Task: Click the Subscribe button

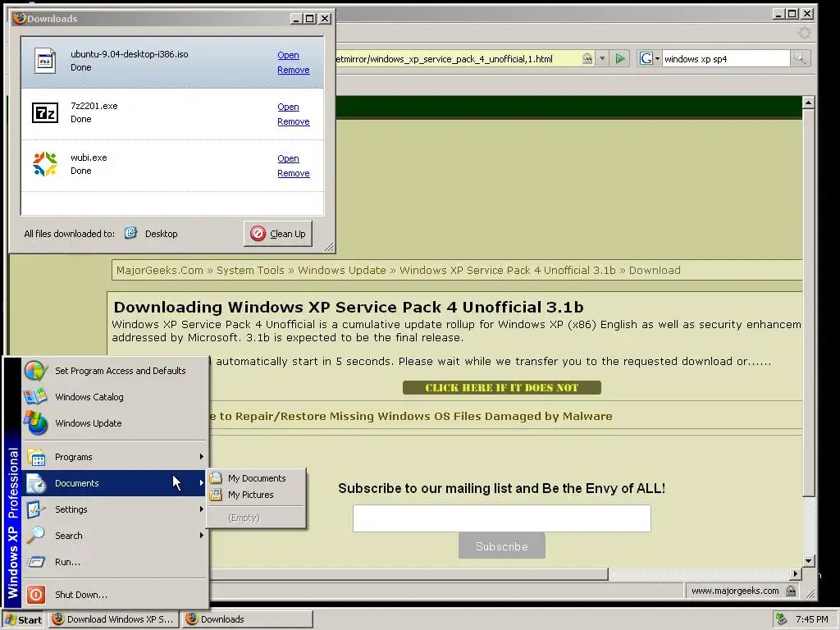Action: (502, 546)
